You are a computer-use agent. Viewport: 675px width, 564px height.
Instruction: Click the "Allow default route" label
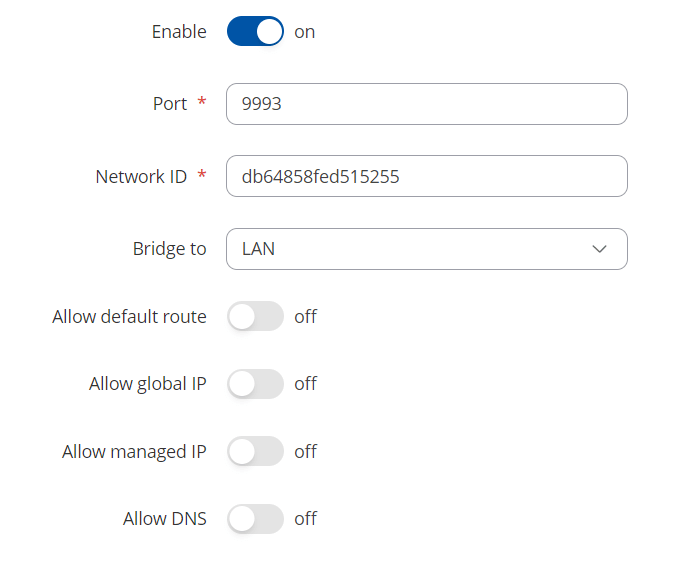(129, 317)
